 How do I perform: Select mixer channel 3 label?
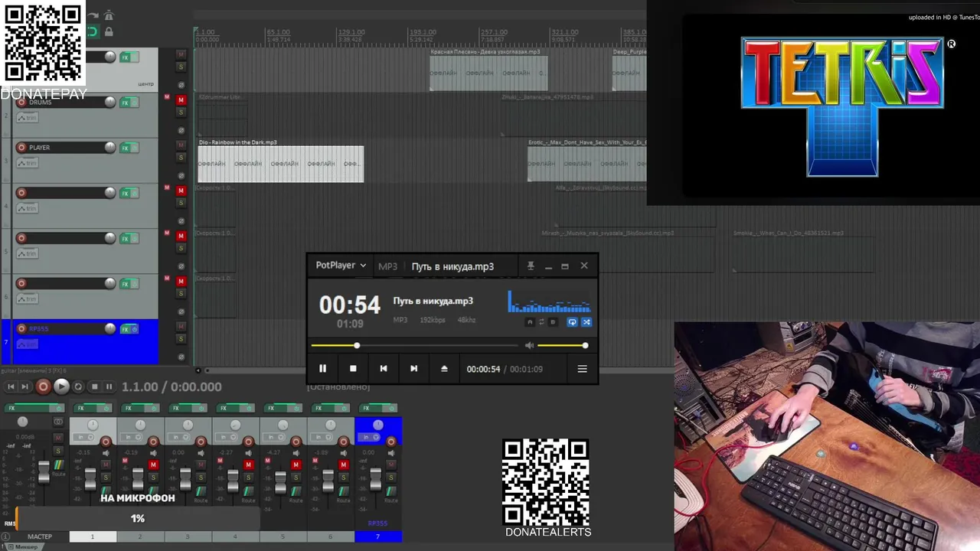pos(188,537)
